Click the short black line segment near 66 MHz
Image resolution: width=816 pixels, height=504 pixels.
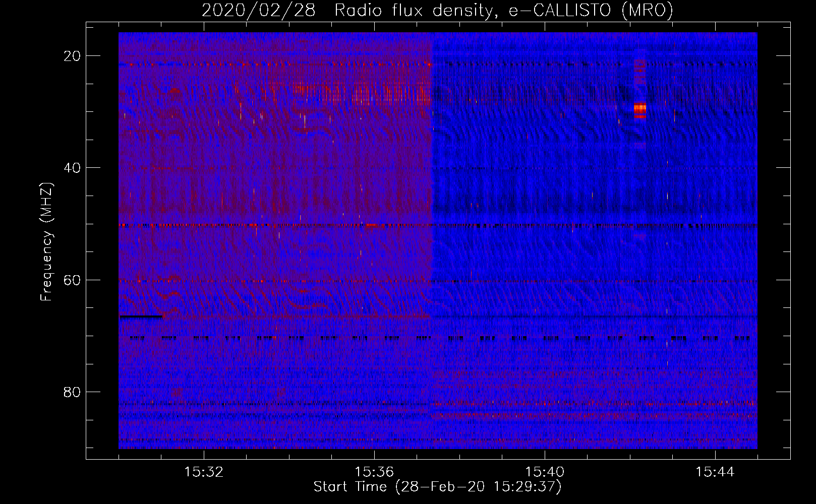tap(141, 317)
